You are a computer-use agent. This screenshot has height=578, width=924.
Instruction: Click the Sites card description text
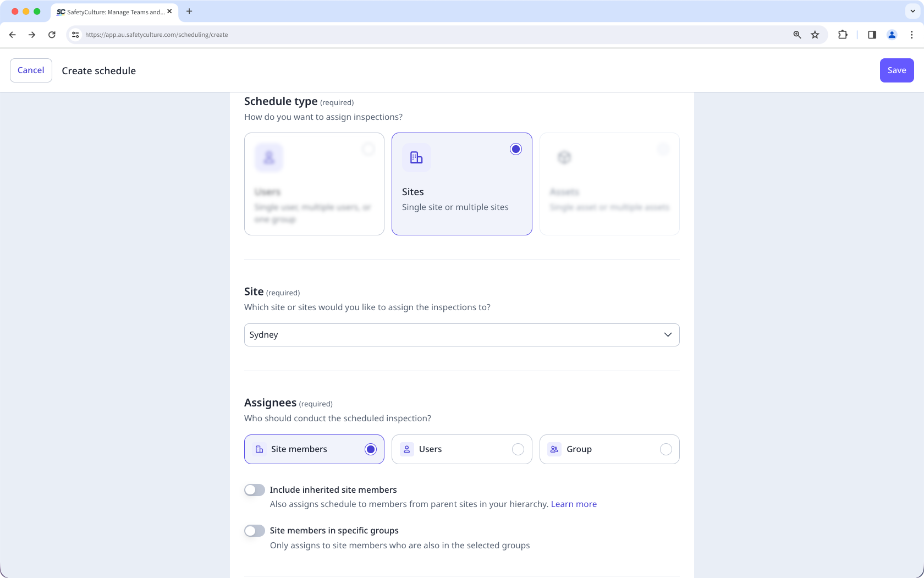[x=455, y=207]
